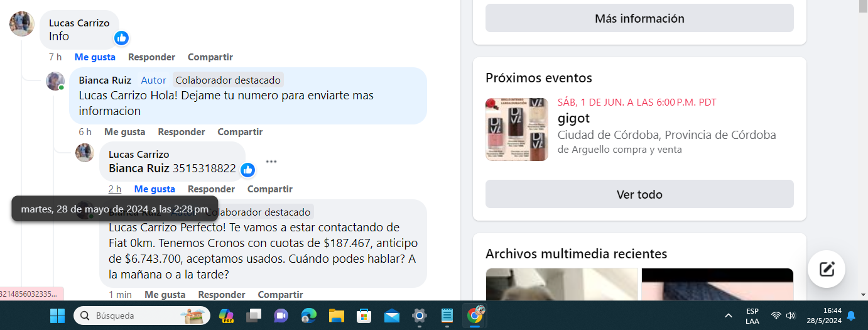Open File Explorer from the taskbar

pos(336,316)
